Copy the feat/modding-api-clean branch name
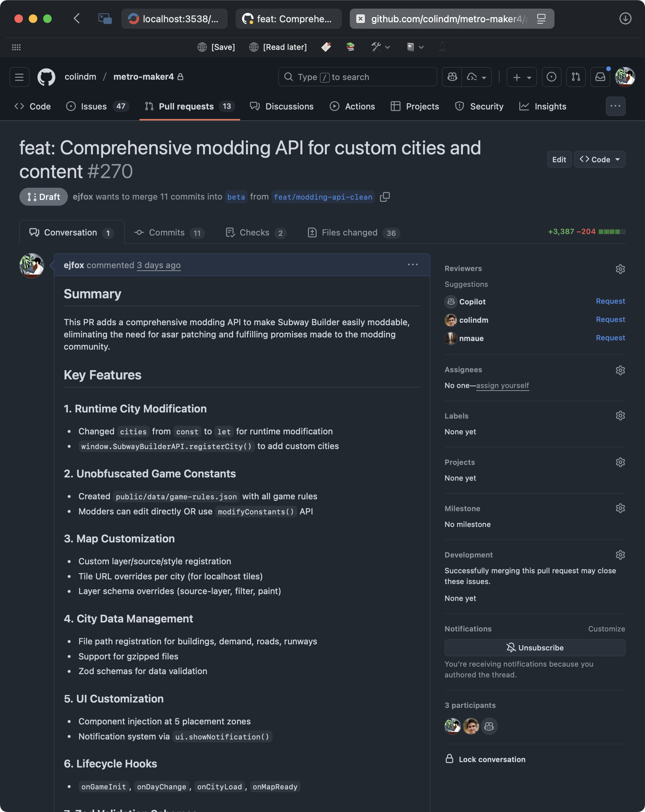The image size is (645, 812). (385, 197)
